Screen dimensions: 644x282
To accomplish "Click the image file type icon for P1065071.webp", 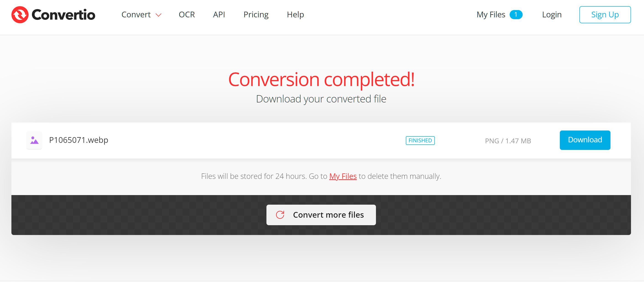I will (34, 140).
